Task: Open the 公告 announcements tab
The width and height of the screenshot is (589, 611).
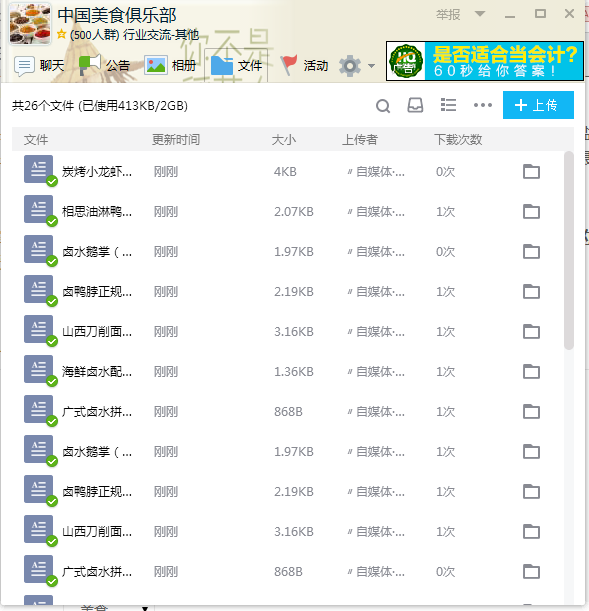Action: (104, 65)
